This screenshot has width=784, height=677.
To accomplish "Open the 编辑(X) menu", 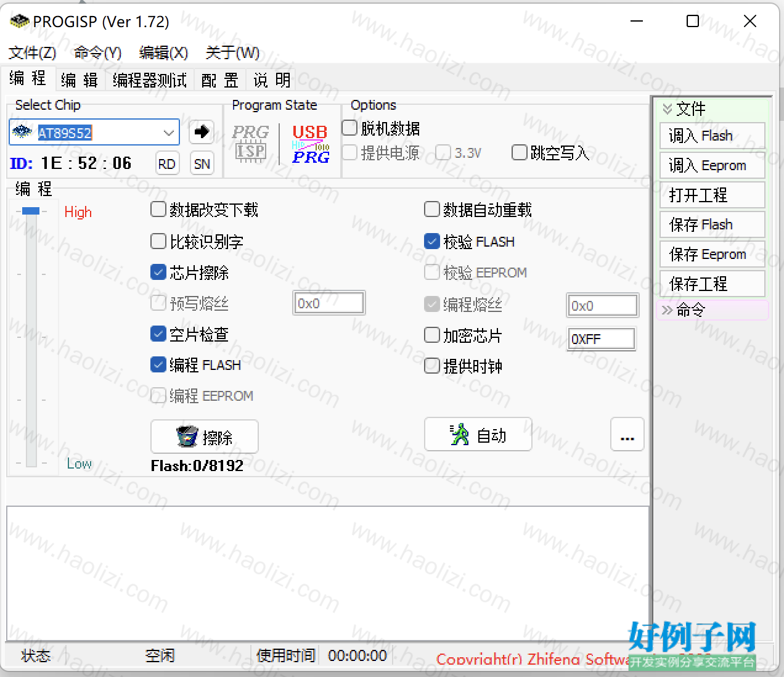I will tap(163, 52).
